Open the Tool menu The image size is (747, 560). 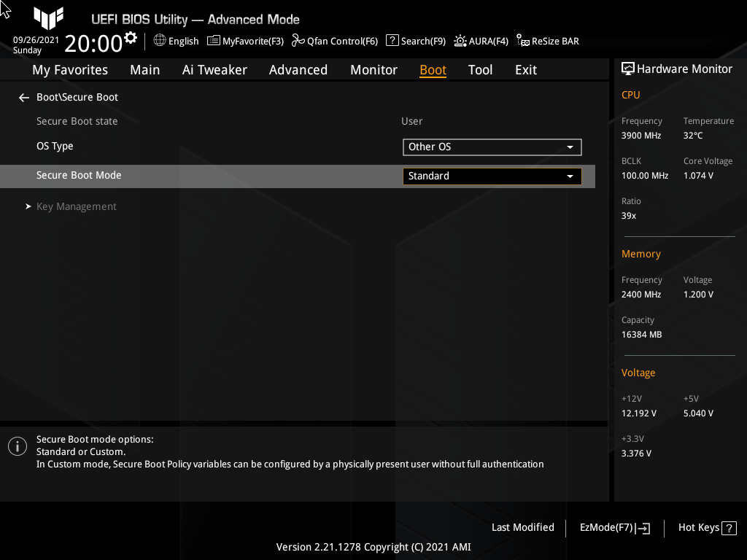(480, 69)
